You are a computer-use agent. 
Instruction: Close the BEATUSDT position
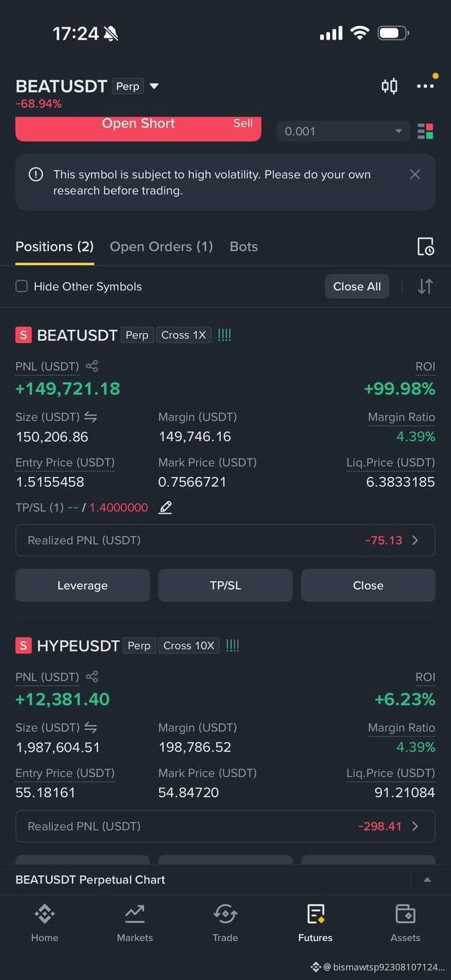point(368,586)
